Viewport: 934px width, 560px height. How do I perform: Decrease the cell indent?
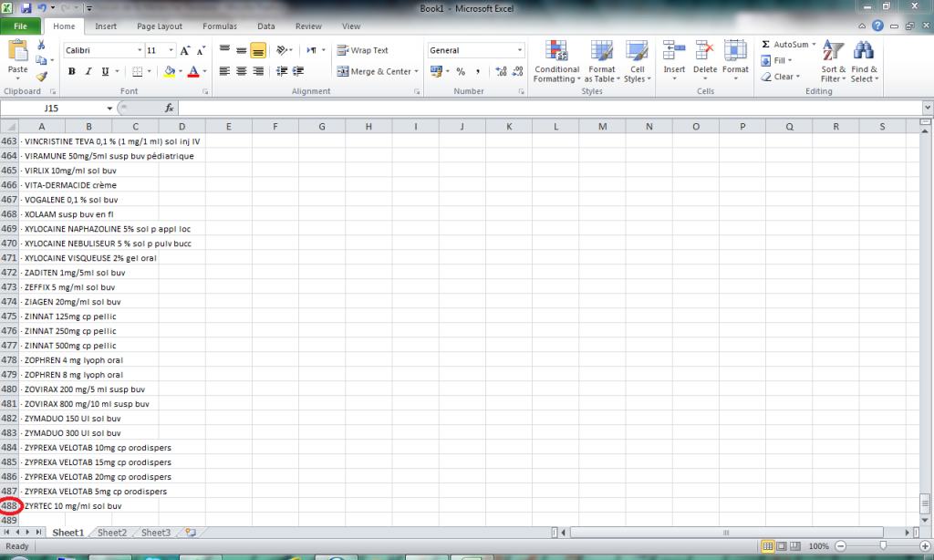click(x=282, y=71)
